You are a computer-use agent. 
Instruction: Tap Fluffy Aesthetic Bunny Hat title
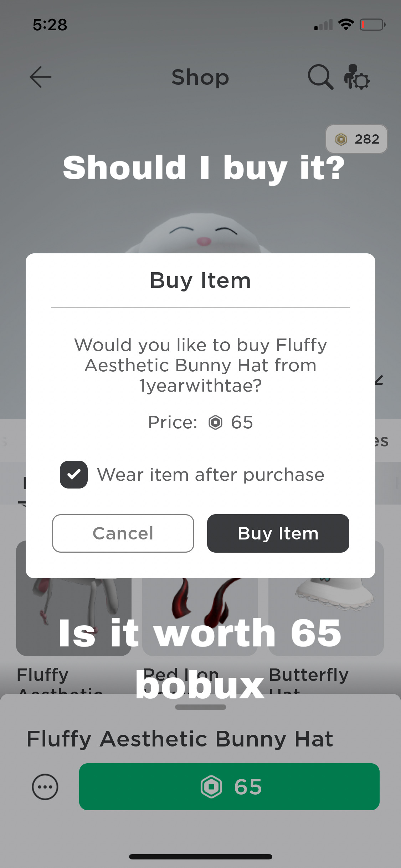(180, 739)
